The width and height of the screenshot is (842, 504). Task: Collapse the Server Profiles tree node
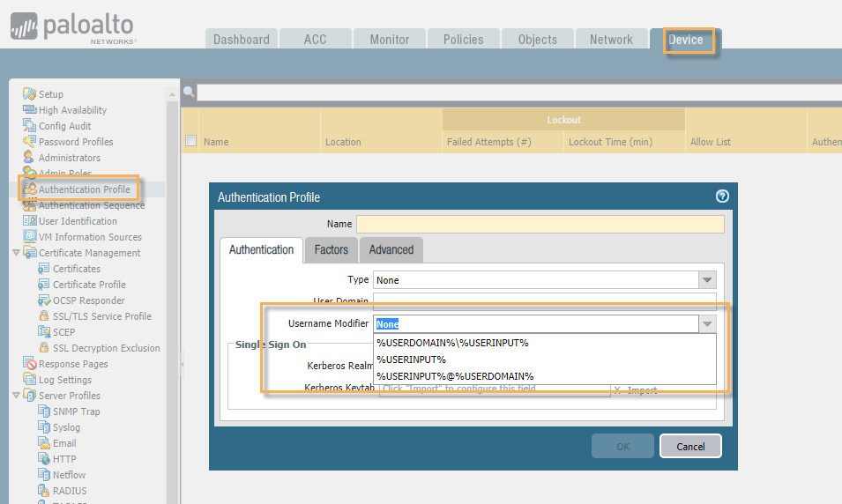pyautogui.click(x=17, y=396)
